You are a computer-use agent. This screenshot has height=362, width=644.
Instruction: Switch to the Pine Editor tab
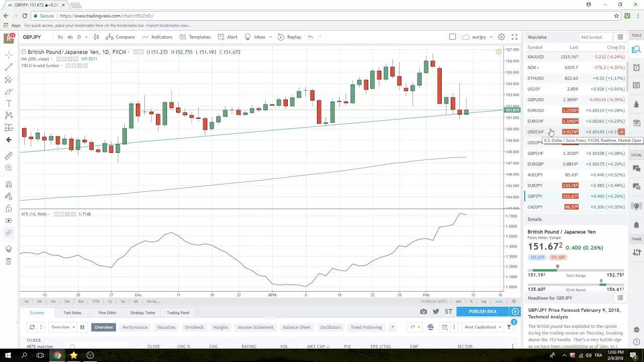[x=108, y=313]
